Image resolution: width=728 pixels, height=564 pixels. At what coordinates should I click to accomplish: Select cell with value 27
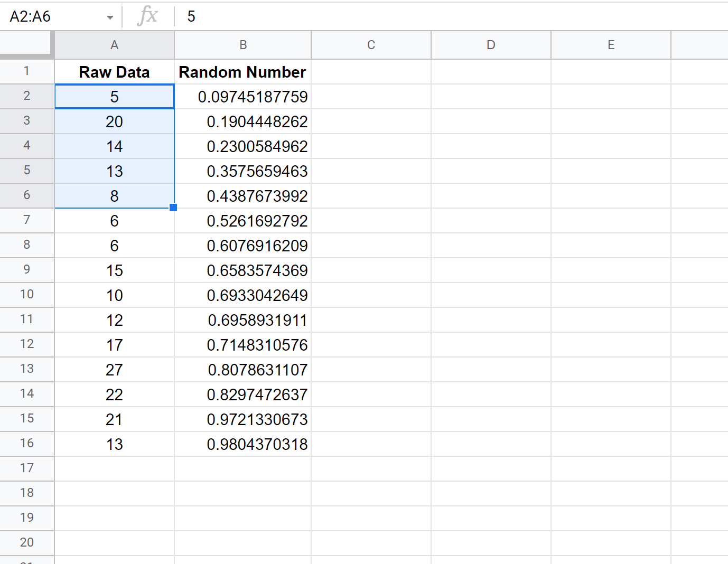[x=114, y=370]
